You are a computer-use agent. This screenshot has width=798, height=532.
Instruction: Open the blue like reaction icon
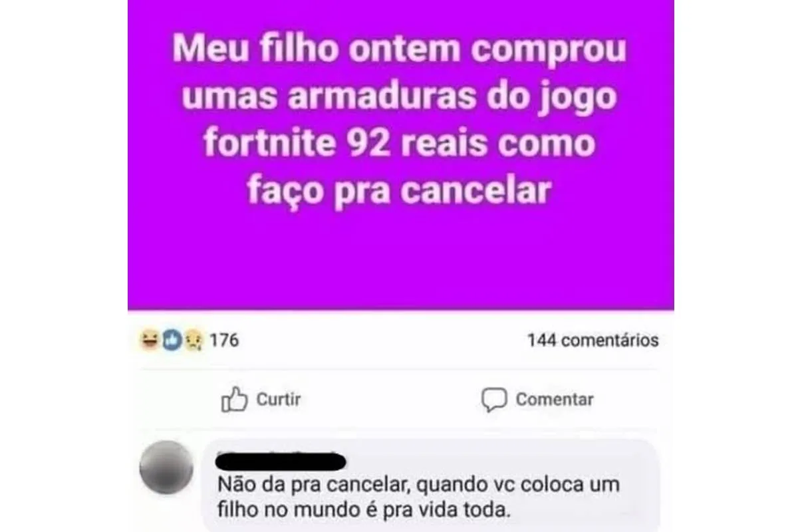[172, 340]
